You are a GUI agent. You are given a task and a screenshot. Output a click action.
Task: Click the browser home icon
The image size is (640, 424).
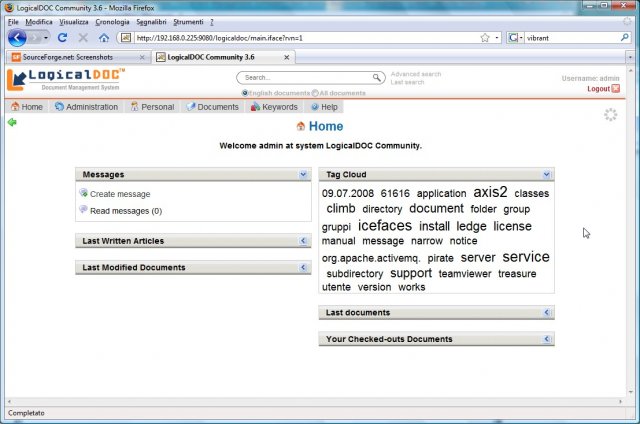coord(104,38)
